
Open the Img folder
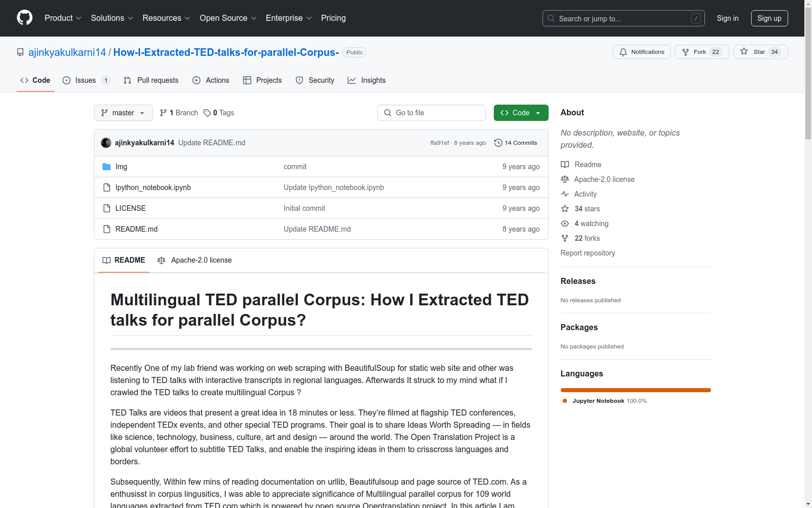(121, 167)
